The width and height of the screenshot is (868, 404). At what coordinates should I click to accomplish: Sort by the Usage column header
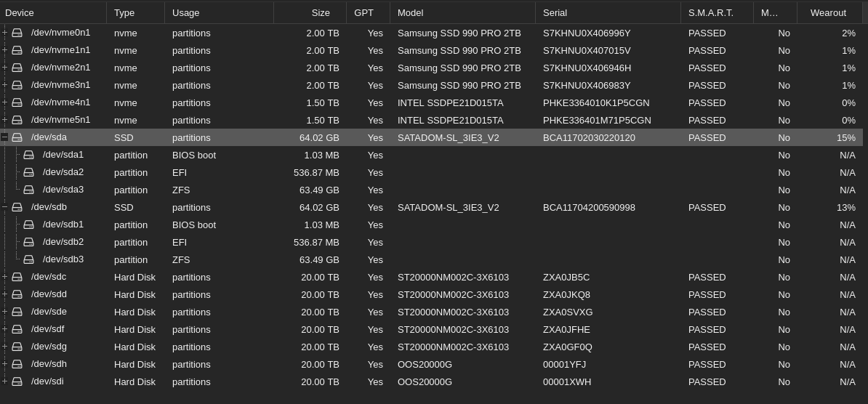pos(220,13)
